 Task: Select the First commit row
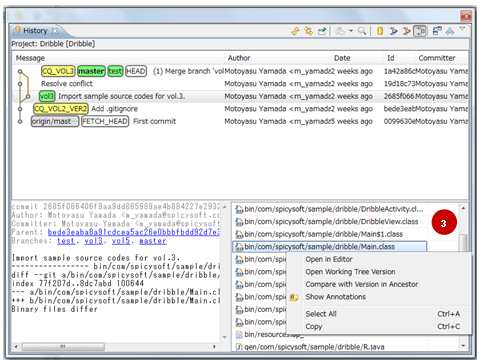pos(240,121)
